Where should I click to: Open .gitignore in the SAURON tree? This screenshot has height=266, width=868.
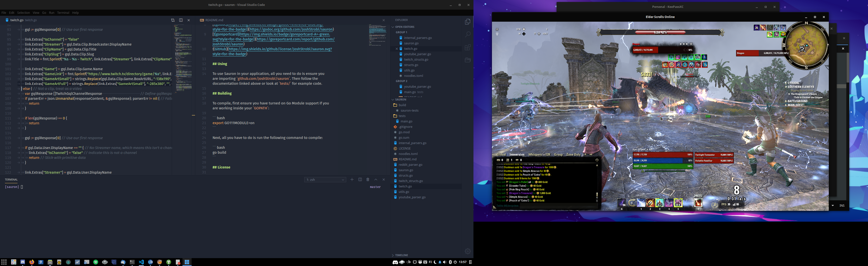[405, 127]
